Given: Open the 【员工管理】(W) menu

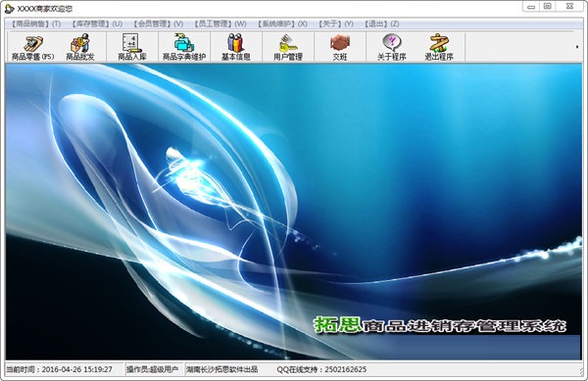Looking at the screenshot, I should coord(220,24).
